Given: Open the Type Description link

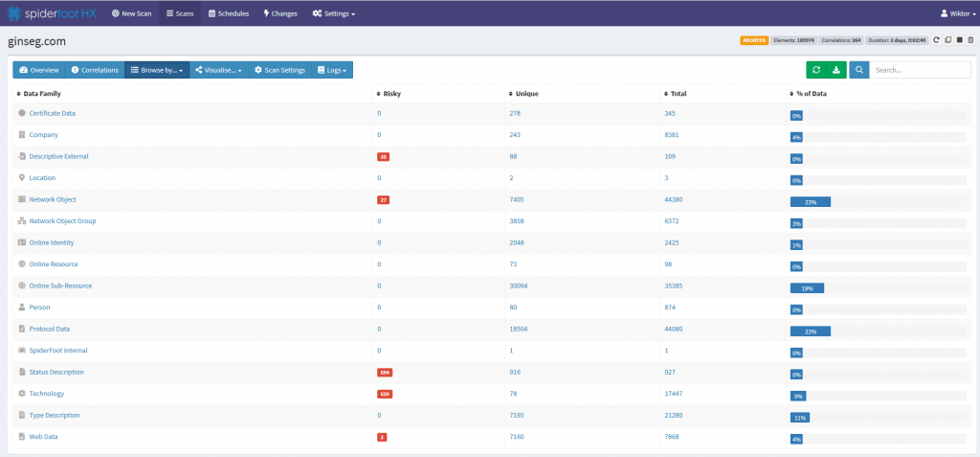Looking at the screenshot, I should click(55, 415).
